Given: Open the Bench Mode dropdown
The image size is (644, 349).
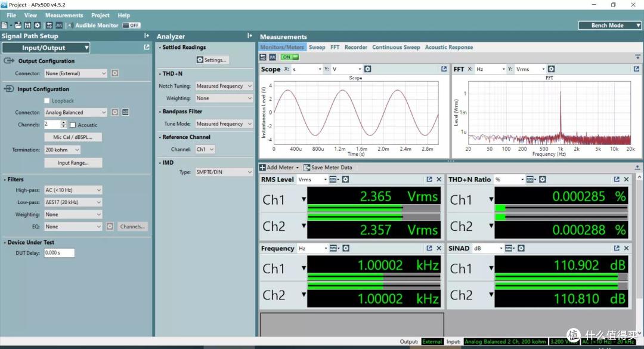Looking at the screenshot, I should [609, 26].
